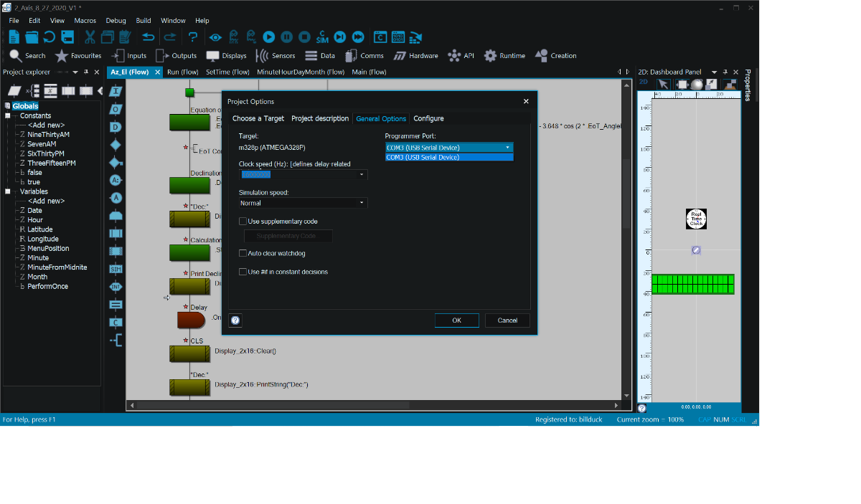
Task: Select COM3 (USB Serial Device) from list
Action: click(x=449, y=157)
